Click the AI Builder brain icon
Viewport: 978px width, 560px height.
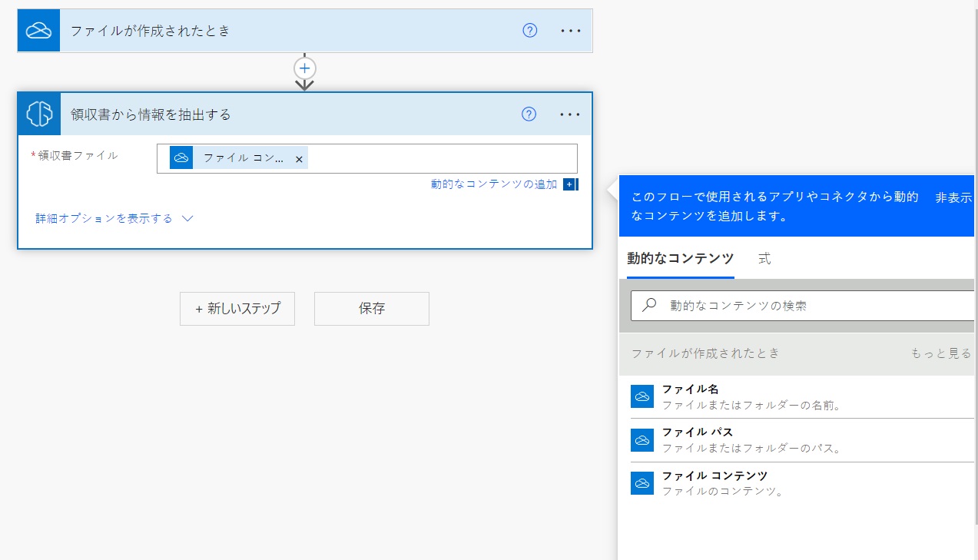[38, 114]
